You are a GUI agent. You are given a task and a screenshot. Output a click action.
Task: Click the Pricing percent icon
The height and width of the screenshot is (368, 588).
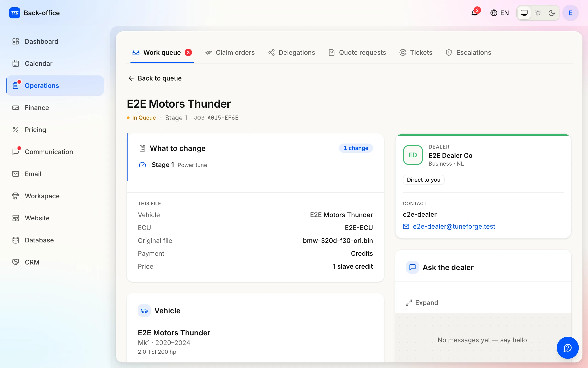tap(16, 130)
